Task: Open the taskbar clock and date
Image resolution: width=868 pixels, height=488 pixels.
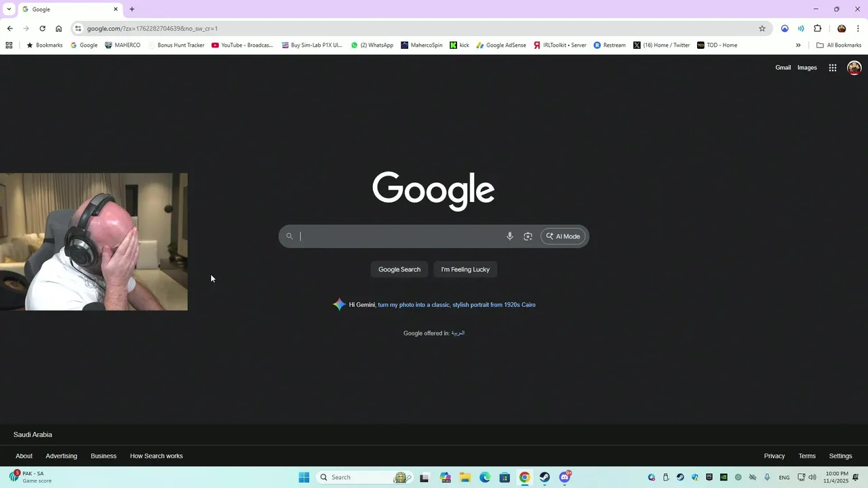Action: (x=836, y=477)
